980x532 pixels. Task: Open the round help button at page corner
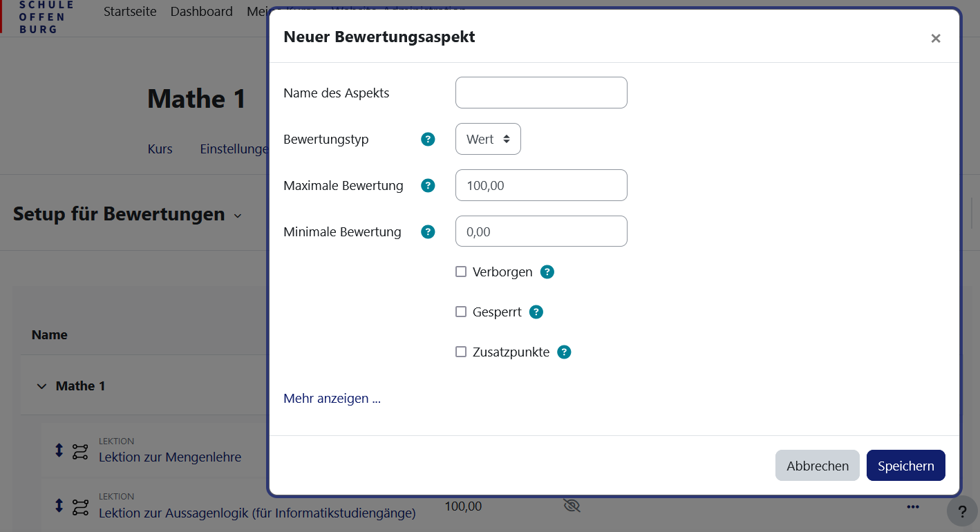pyautogui.click(x=961, y=511)
